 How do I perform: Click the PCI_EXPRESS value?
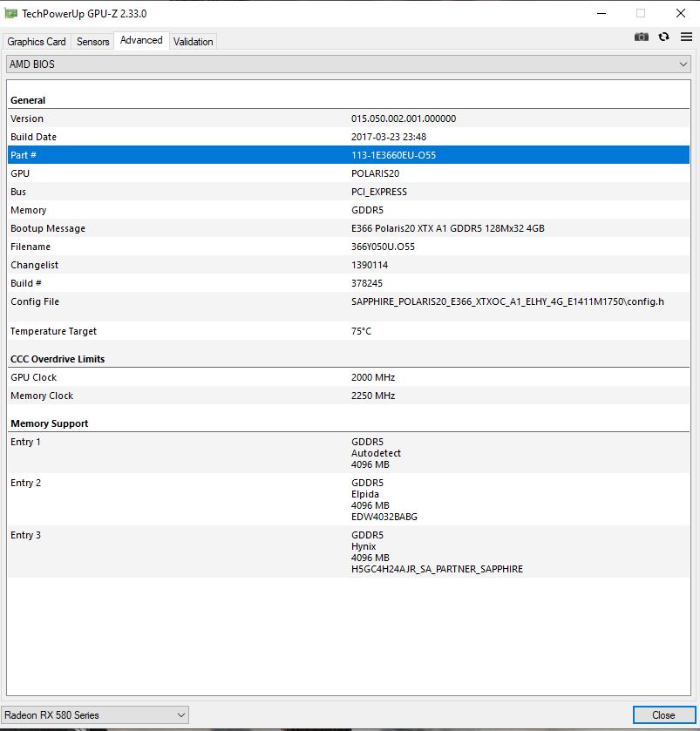click(378, 192)
